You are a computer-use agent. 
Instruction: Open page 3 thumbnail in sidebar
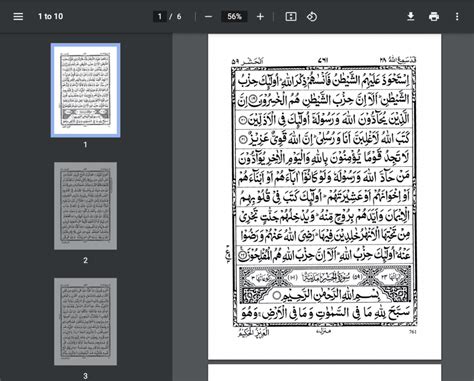85,321
